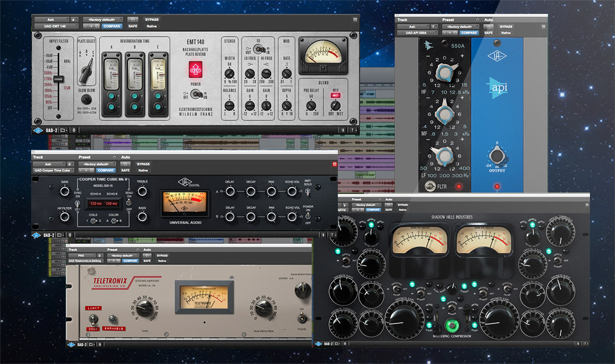Viewport: 615px width, 364px height.
Task: Click the Output knob on API 550A
Action: coord(496,155)
